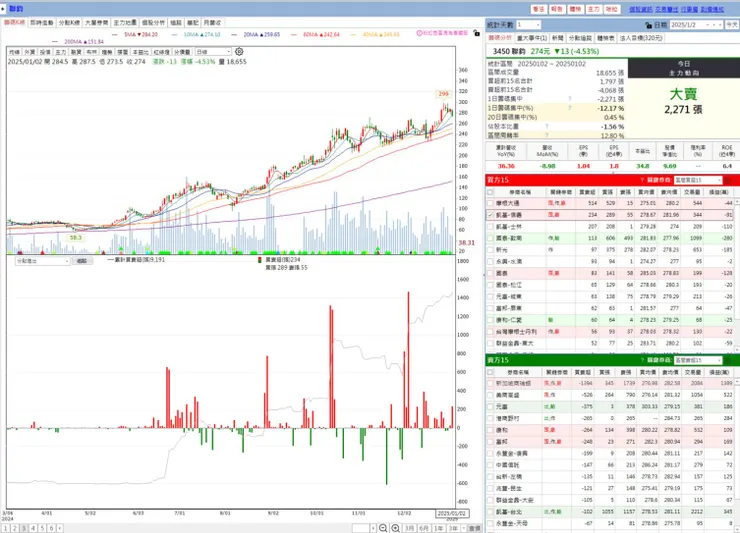Click the 5MA legend line color

[x=115, y=34]
